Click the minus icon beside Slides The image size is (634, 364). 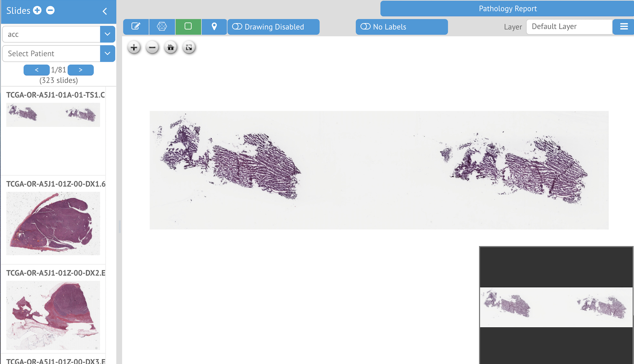(50, 11)
